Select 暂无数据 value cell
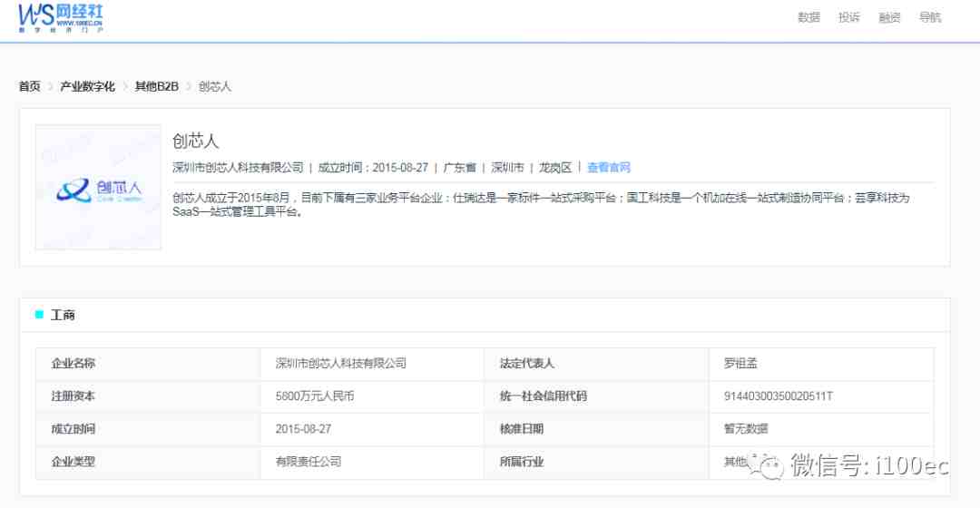The height and width of the screenshot is (508, 980). click(821, 429)
